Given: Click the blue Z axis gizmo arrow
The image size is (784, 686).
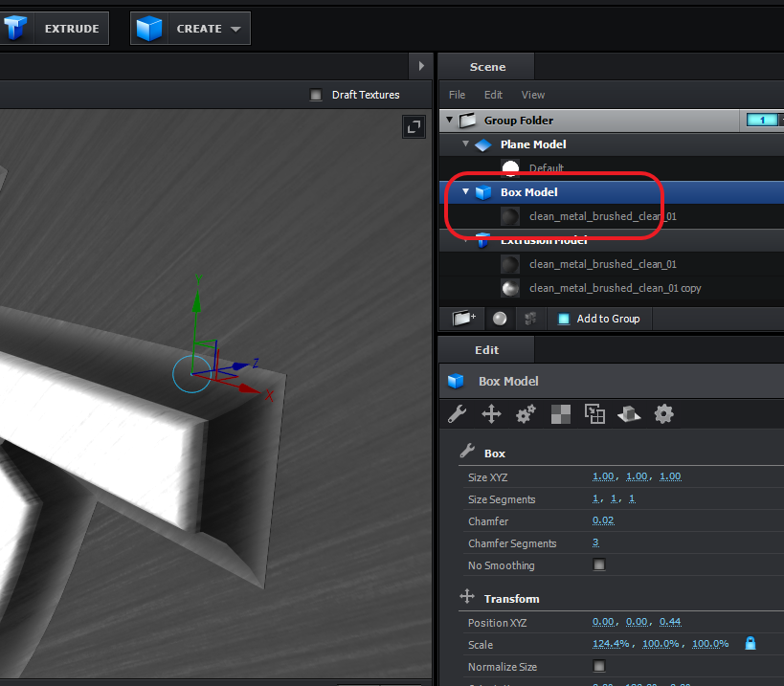Looking at the screenshot, I should click(x=240, y=366).
